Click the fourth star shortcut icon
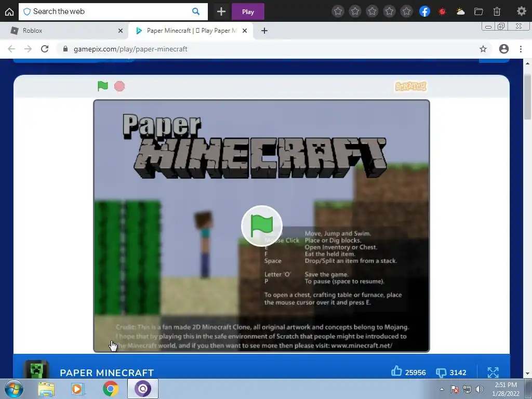The width and height of the screenshot is (532, 399). point(389,11)
